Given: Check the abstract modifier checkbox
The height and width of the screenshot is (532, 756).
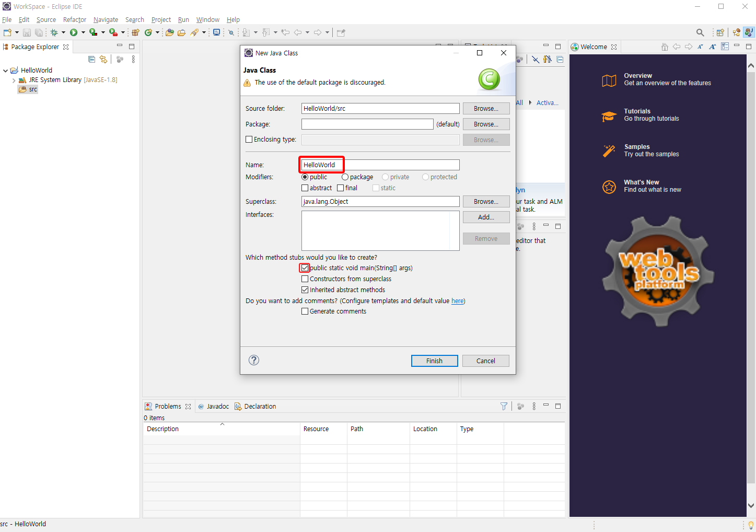Looking at the screenshot, I should (305, 188).
